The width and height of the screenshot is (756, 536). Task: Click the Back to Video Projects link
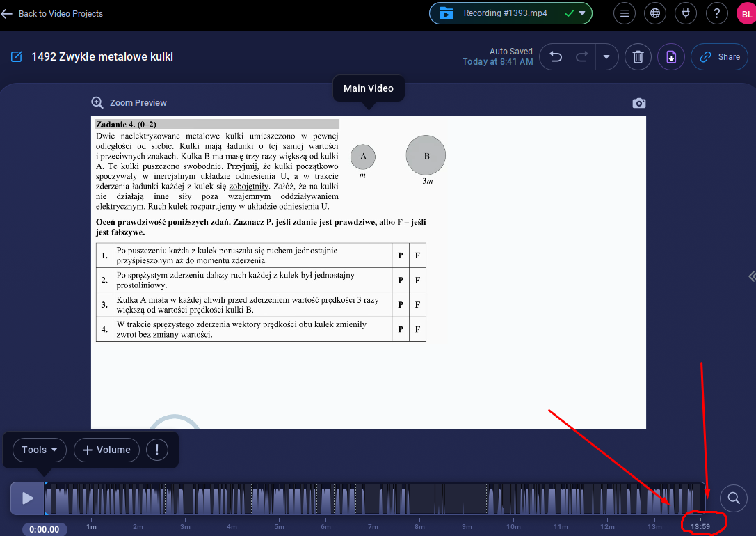pos(52,13)
